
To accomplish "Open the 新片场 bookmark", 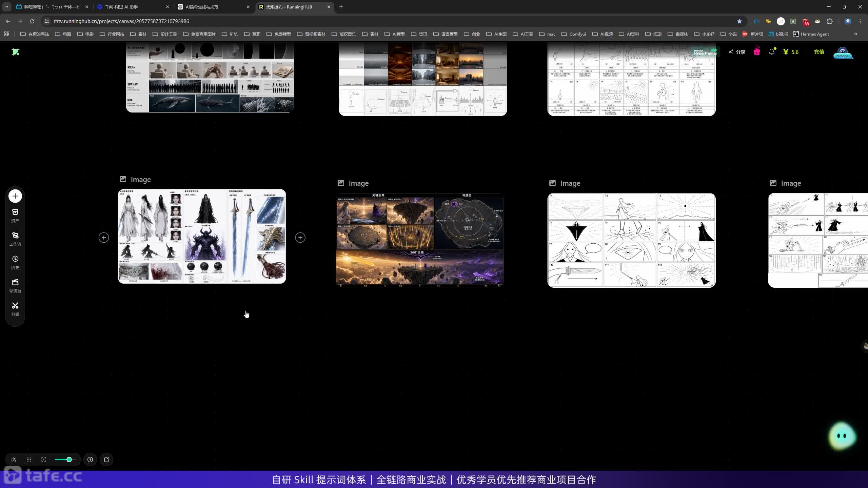I will pos(753,34).
